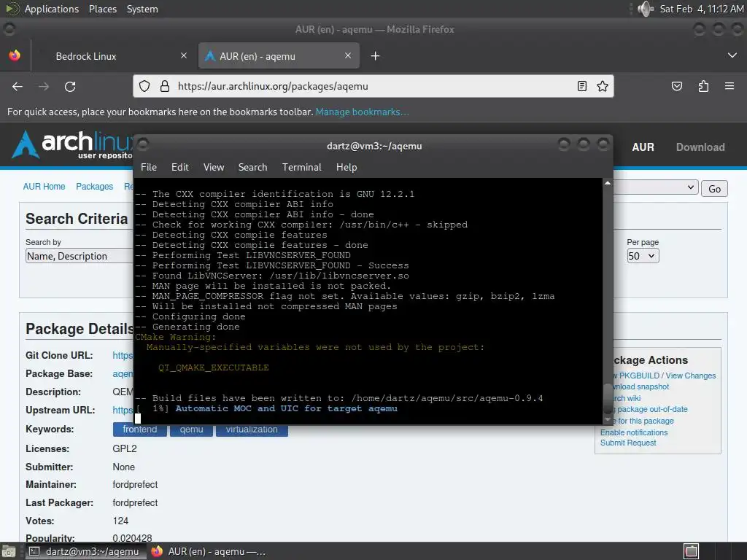Click the package out-of-date link
Image resolution: width=747 pixels, height=560 pixels.
[649, 410]
